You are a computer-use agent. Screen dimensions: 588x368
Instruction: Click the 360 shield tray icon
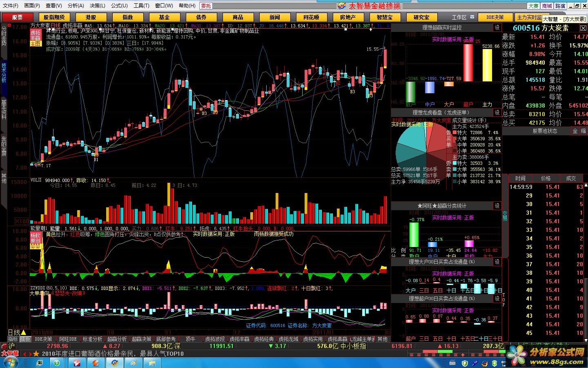coord(465,363)
